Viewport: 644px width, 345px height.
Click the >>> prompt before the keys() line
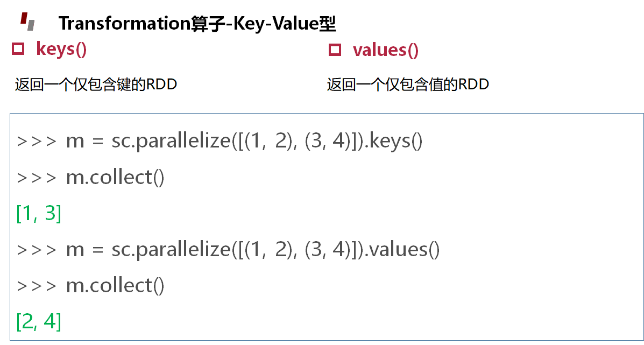[x=36, y=143]
